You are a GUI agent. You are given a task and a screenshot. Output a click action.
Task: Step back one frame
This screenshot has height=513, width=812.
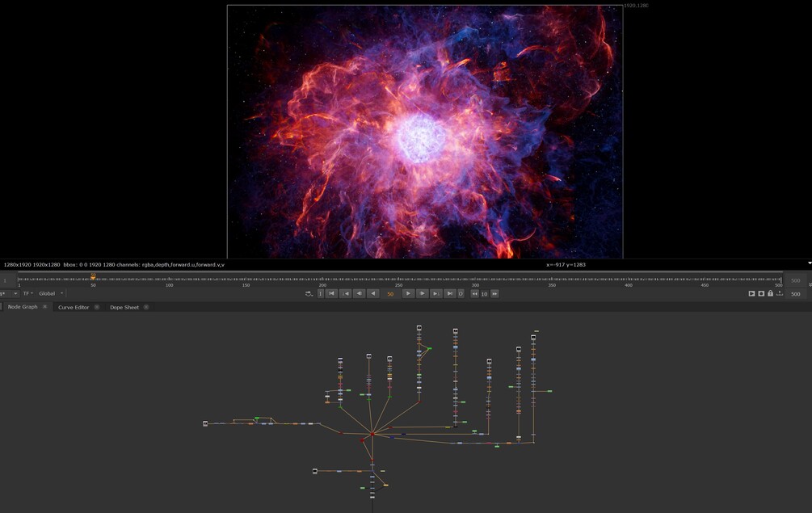coord(359,293)
